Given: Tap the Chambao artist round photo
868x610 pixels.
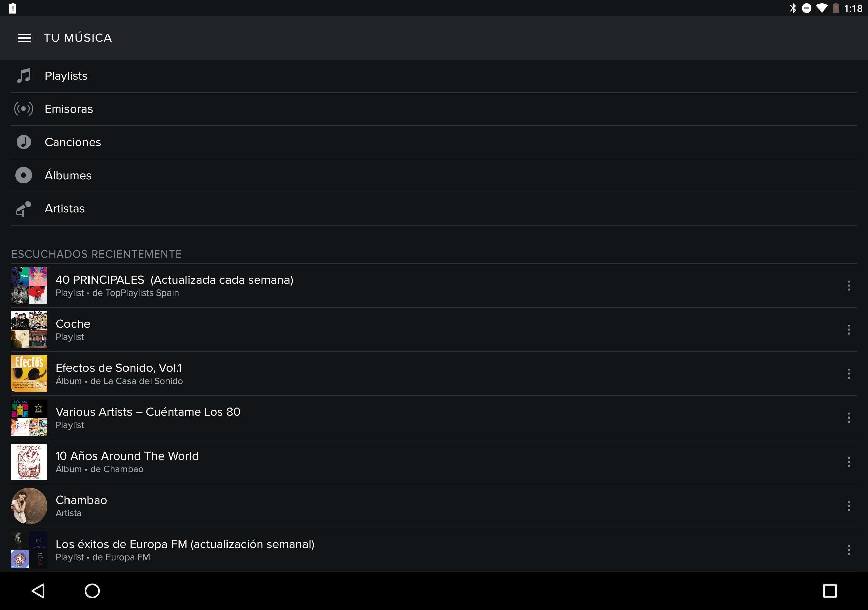Looking at the screenshot, I should click(x=29, y=506).
